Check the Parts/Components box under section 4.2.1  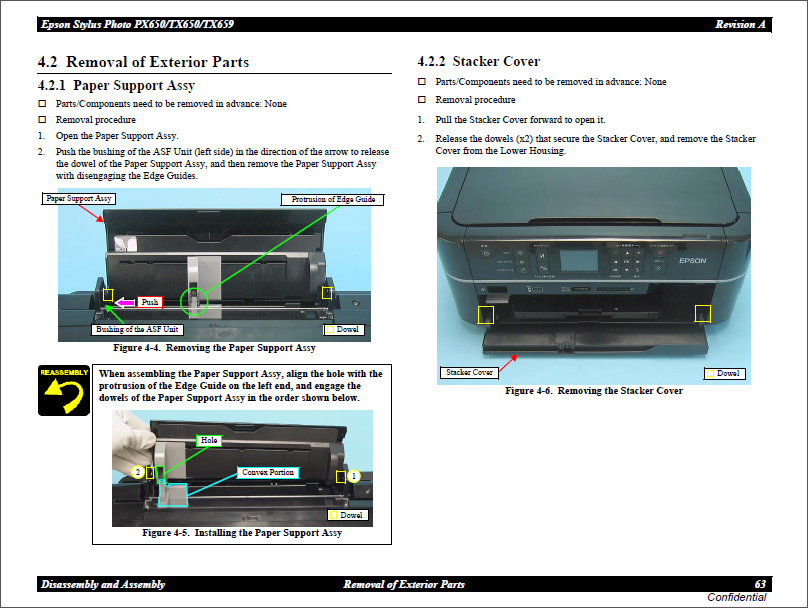[x=42, y=104]
